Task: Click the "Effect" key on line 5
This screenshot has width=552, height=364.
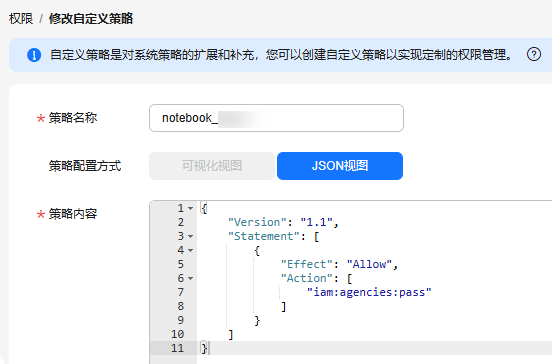Action: pos(307,264)
